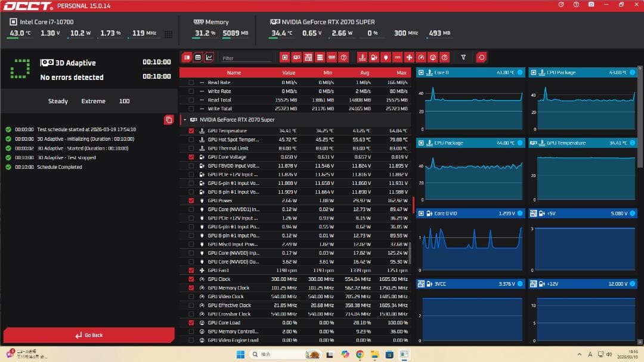Reset monitoring values with circular arrow
The height and width of the screenshot is (362, 644).
(x=481, y=57)
